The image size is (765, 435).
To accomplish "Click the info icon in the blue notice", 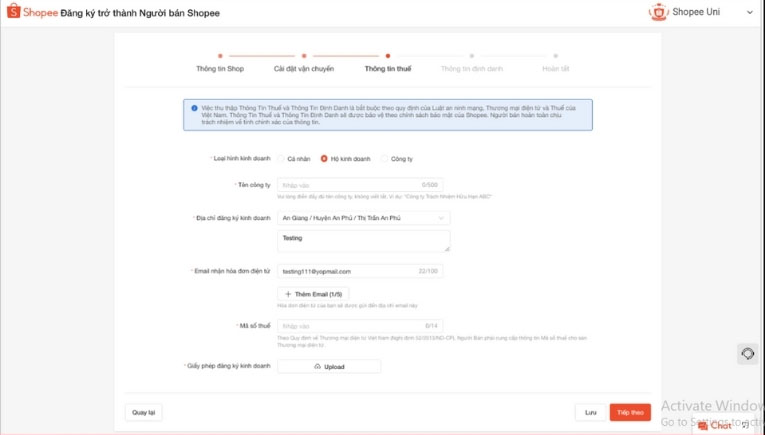I will 194,108.
